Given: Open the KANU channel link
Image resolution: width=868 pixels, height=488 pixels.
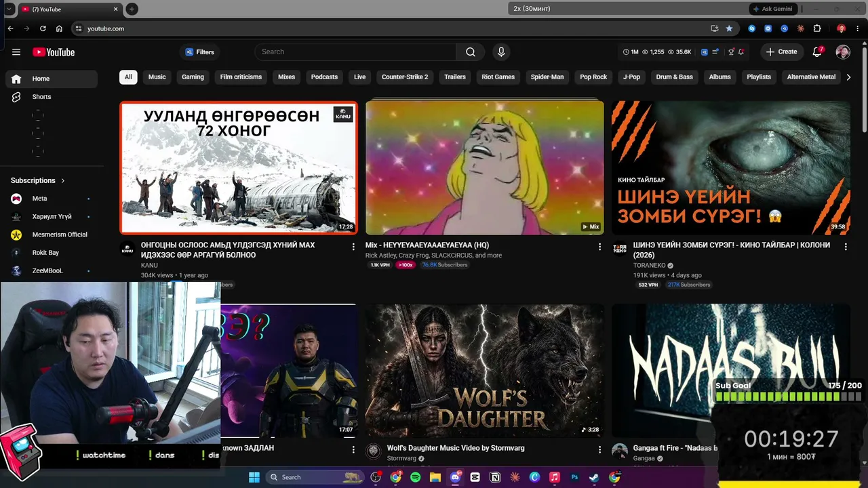Looking at the screenshot, I should coord(149,266).
